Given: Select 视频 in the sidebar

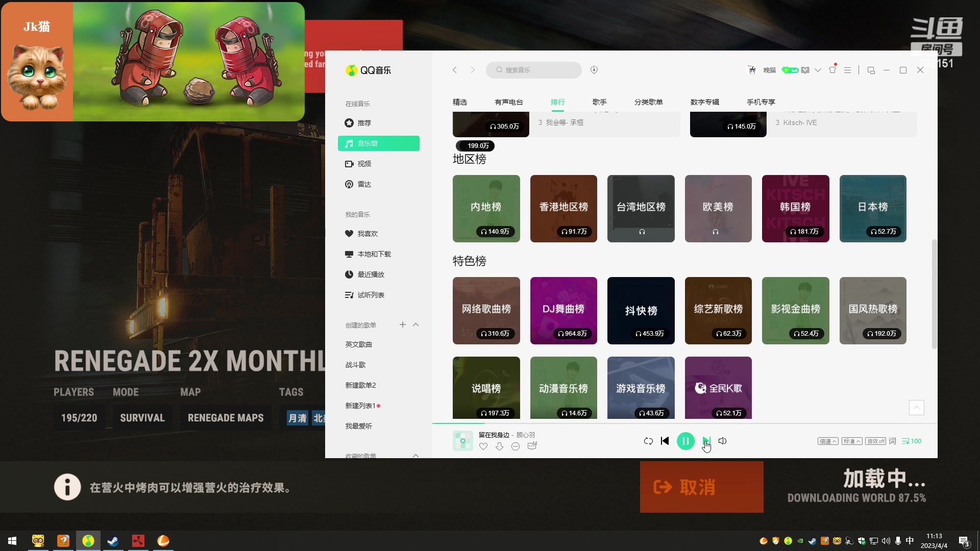Looking at the screenshot, I should pyautogui.click(x=364, y=163).
